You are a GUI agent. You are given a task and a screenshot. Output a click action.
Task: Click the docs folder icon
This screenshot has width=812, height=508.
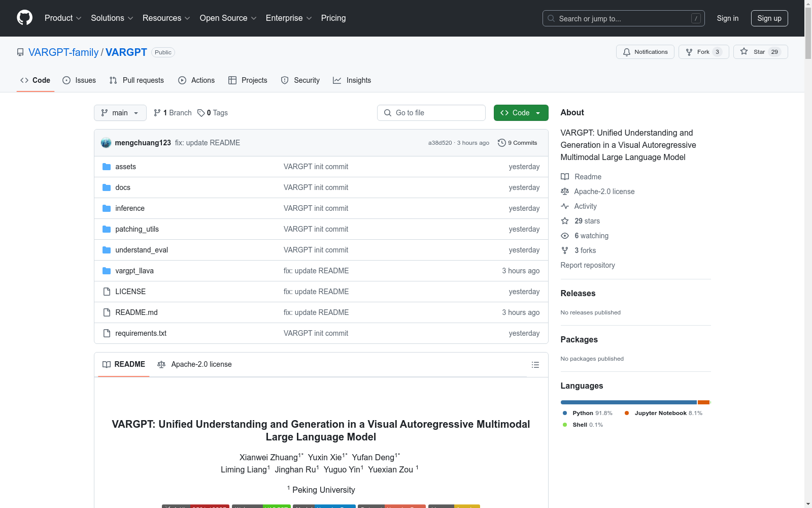click(x=107, y=187)
